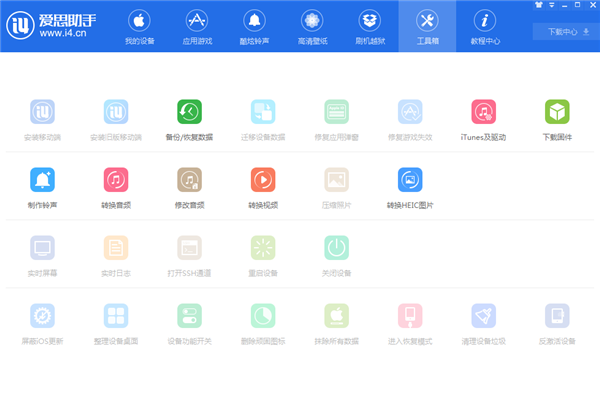Open 转换HEIC图片 image converter
Viewport: 600px width, 413px height.
410,180
